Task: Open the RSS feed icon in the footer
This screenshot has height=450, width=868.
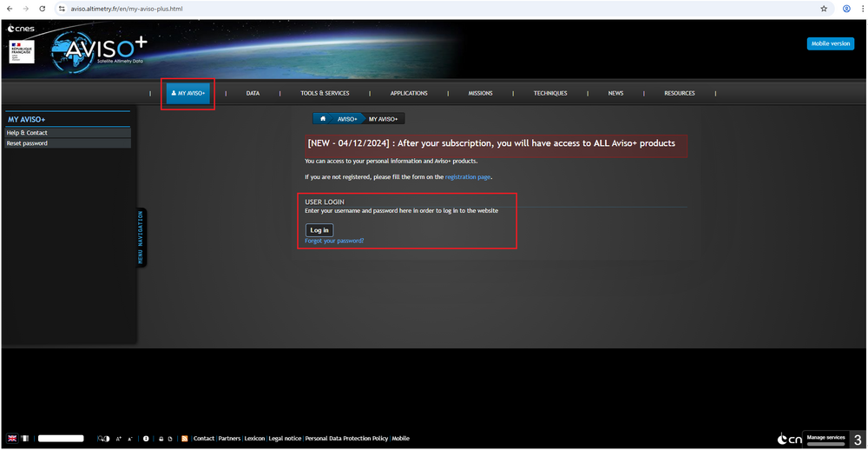Action: tap(184, 439)
